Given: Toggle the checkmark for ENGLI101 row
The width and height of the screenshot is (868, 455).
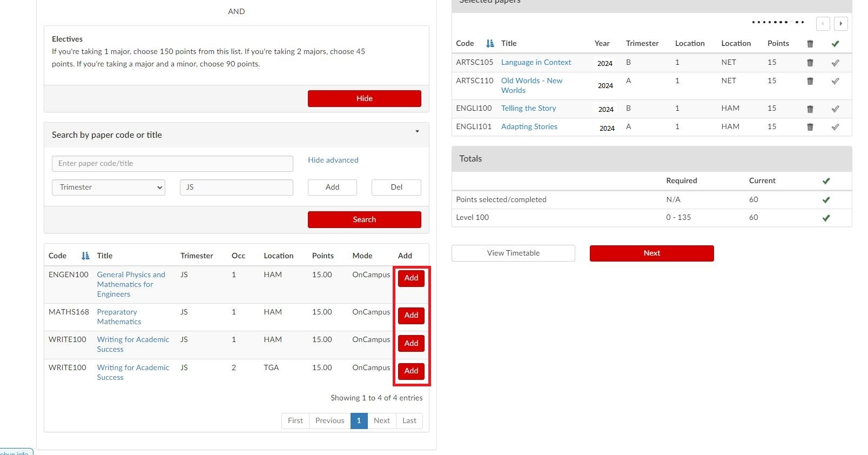Looking at the screenshot, I should click(x=835, y=127).
